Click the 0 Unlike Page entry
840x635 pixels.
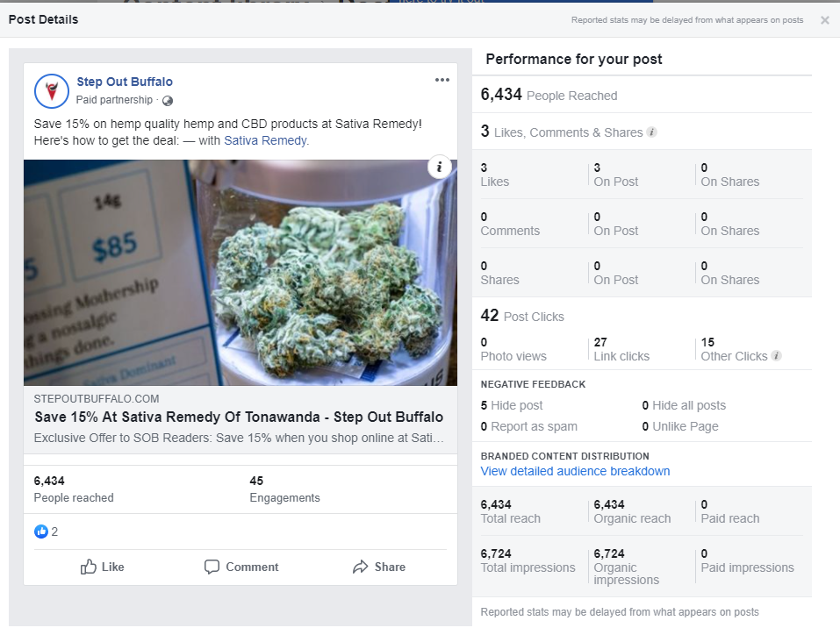tap(680, 427)
